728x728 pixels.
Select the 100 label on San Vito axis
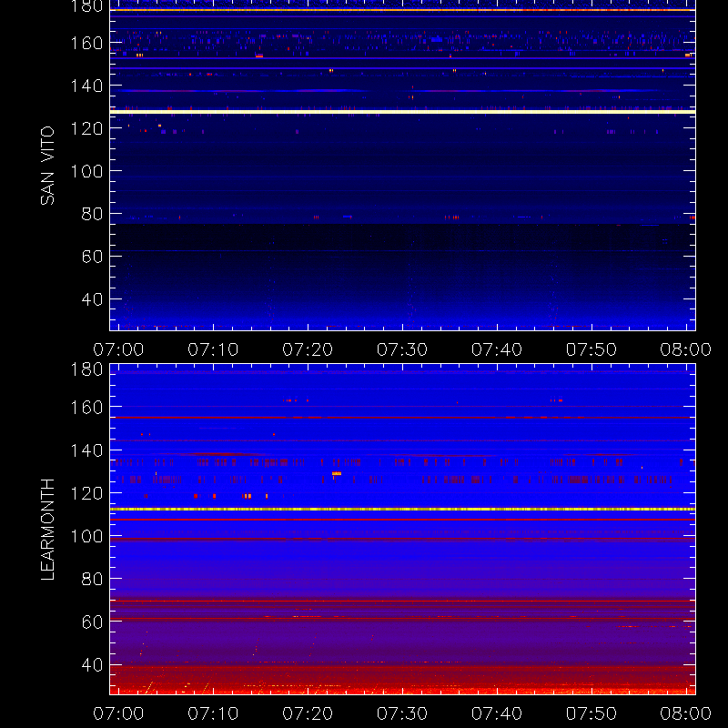pyautogui.click(x=86, y=171)
